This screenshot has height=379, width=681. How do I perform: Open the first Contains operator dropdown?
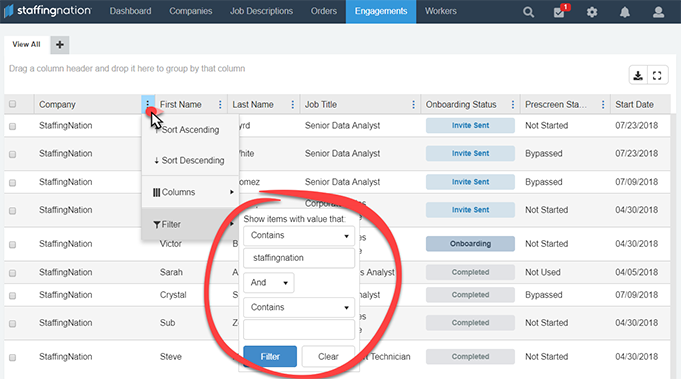click(x=299, y=236)
